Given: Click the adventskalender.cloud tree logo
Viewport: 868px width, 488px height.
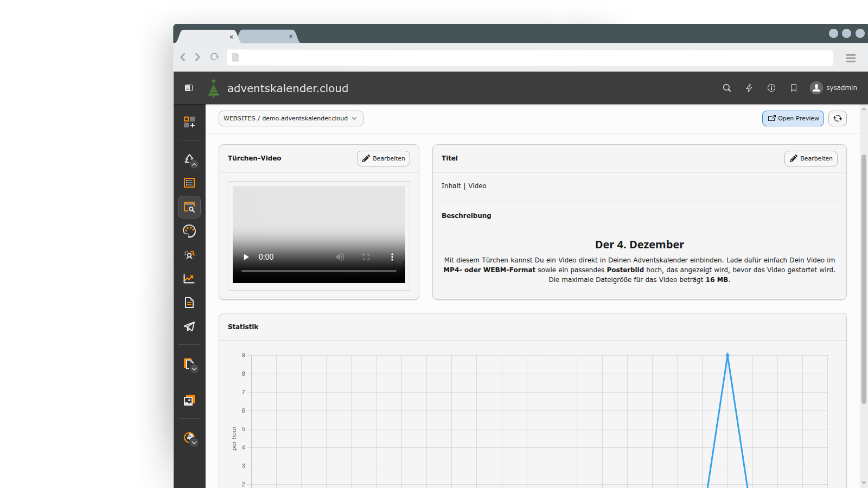Looking at the screenshot, I should [214, 88].
